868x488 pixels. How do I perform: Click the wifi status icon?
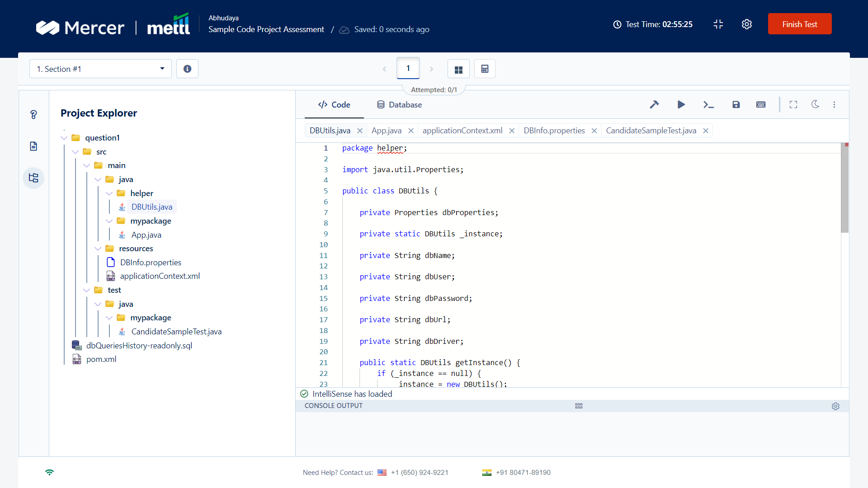tap(49, 472)
